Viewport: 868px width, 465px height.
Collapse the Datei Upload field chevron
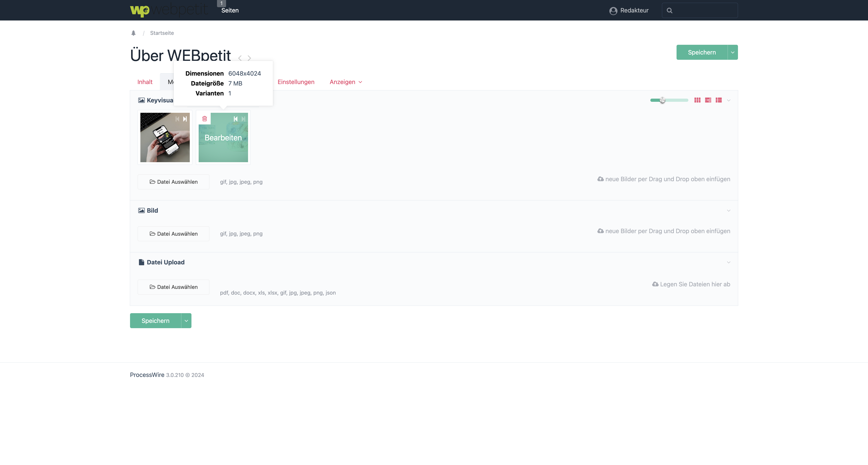[728, 262]
